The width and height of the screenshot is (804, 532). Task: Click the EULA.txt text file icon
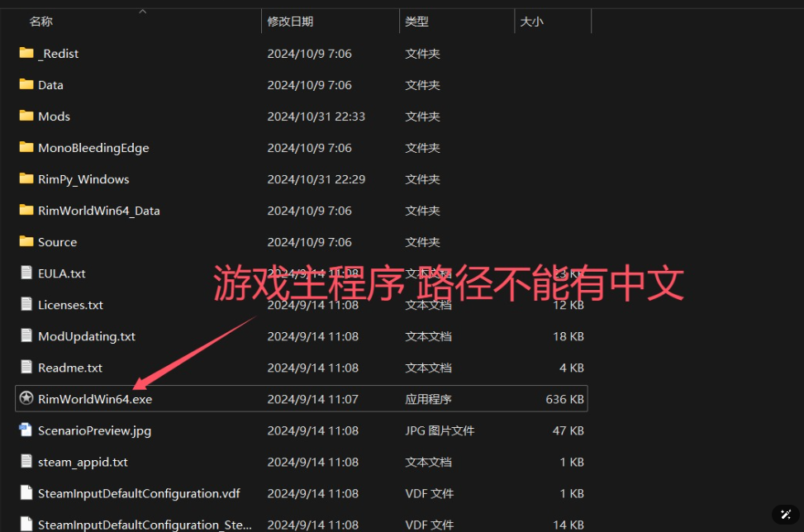click(25, 273)
